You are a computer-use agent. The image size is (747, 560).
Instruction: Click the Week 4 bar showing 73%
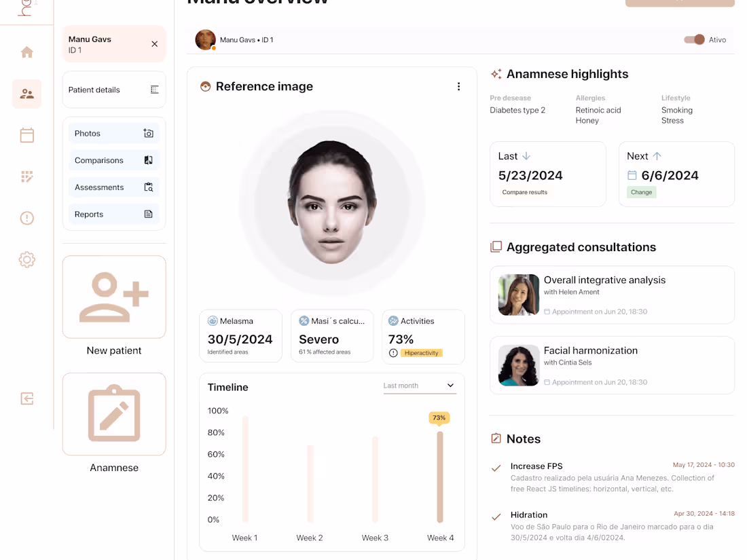pyautogui.click(x=440, y=475)
